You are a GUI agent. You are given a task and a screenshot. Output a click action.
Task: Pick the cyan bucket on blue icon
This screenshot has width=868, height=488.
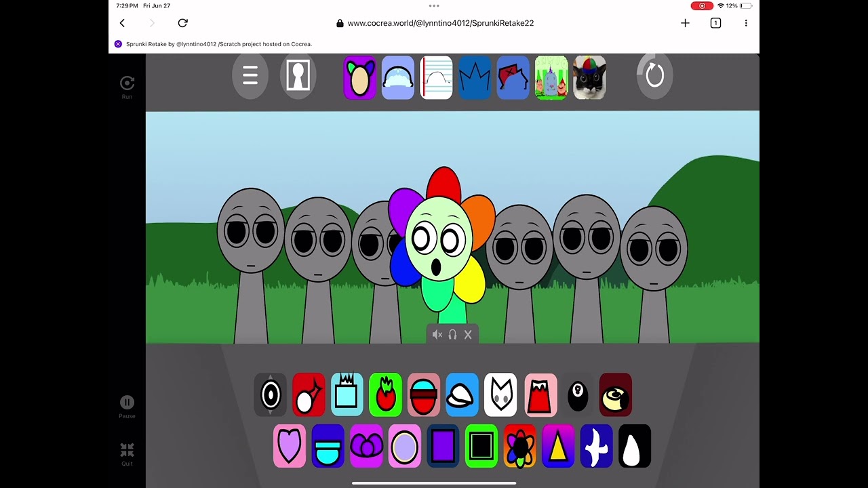328,446
